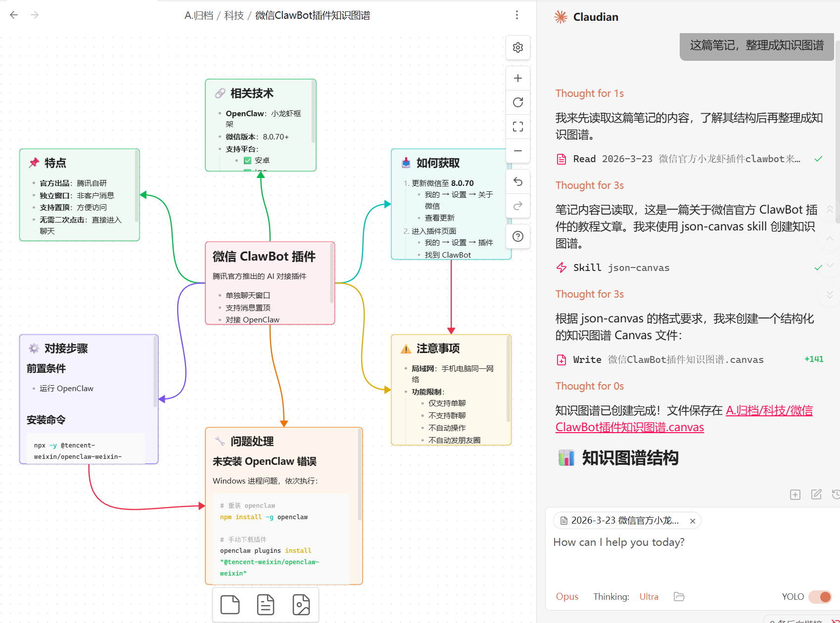Navigate to 科技 in the breadcrumb
The height and width of the screenshot is (623, 840).
click(x=233, y=15)
